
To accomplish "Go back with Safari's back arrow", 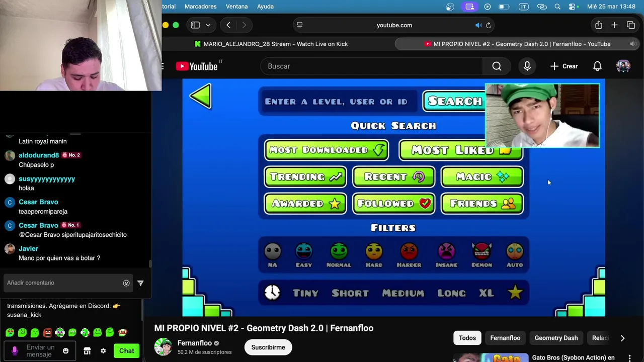I will [x=228, y=25].
